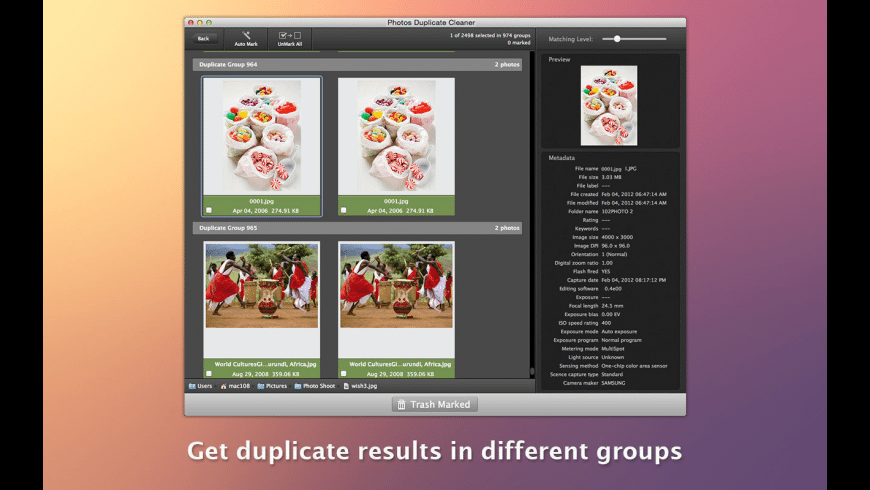Click the Duplicate Group 965 header
870x490 pixels.
(357, 228)
